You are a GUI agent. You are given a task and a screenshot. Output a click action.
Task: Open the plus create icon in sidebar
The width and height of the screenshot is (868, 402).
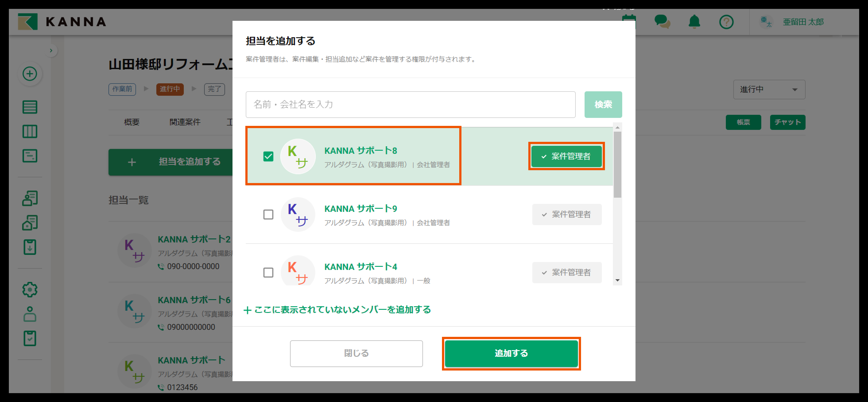[30, 74]
